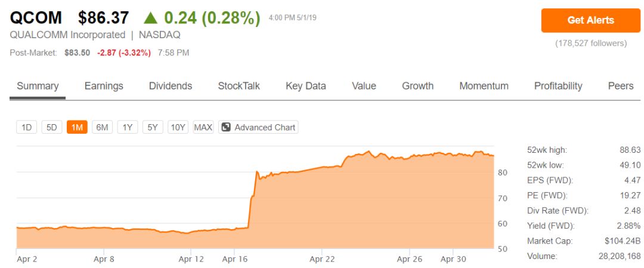Click the active 1M range button
This screenshot has height=268, width=644.
pos(77,127)
